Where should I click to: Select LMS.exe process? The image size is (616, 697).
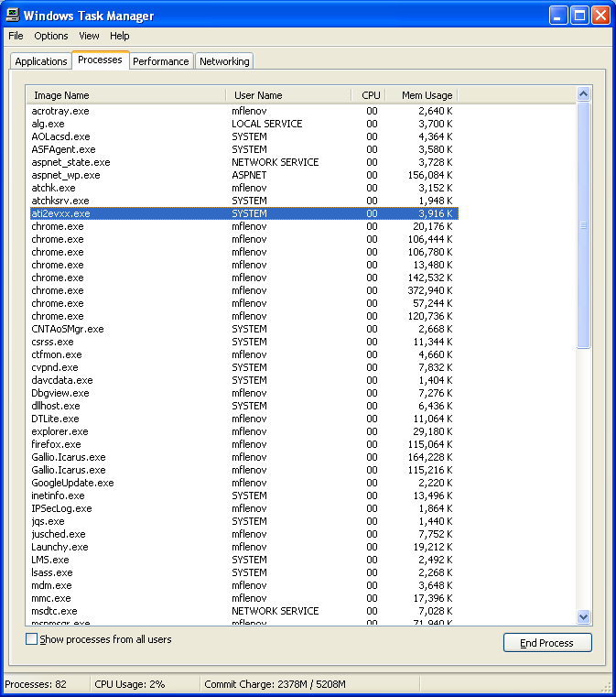(243, 561)
